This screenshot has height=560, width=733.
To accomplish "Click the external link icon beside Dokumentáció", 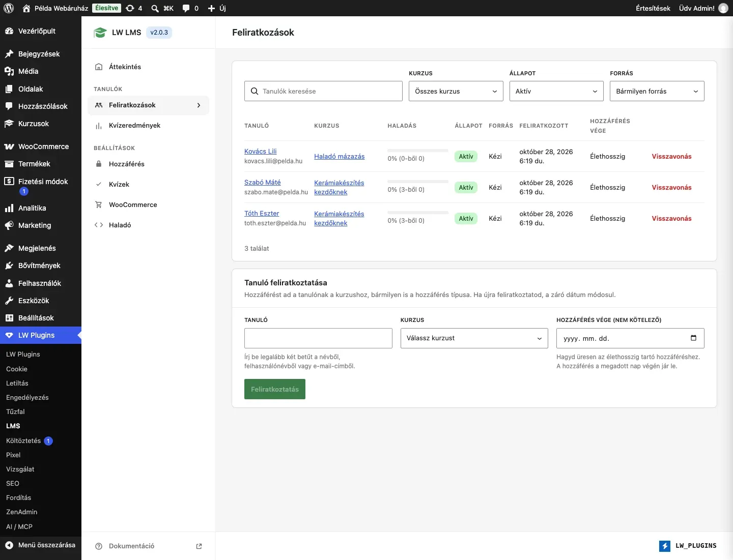I will [x=199, y=546].
